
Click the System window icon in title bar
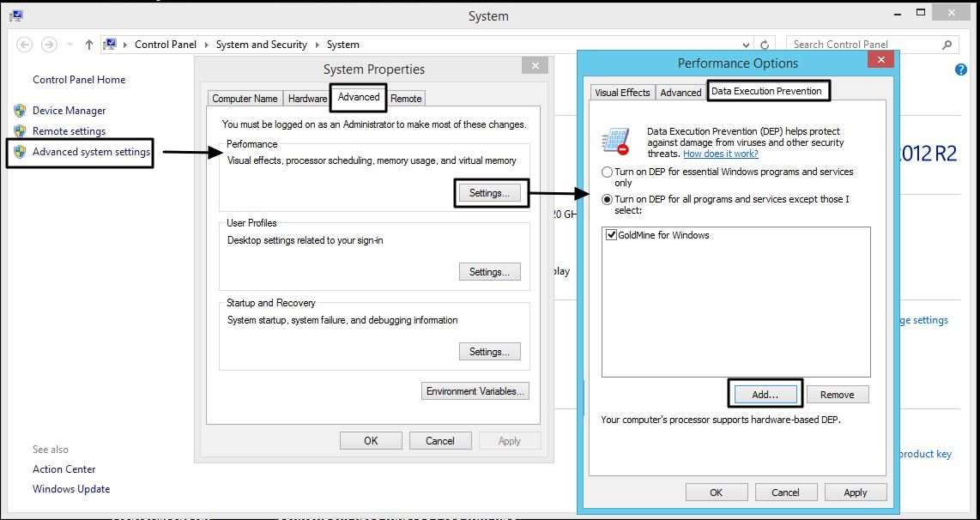[15, 15]
